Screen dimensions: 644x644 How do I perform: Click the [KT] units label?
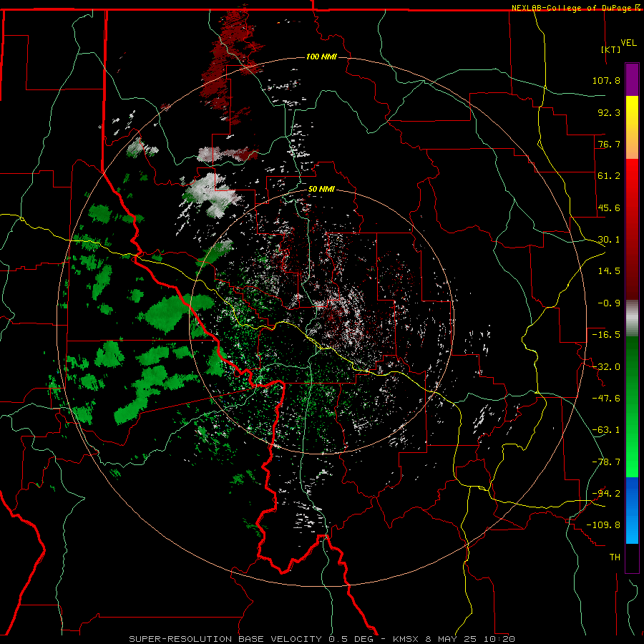611,49
